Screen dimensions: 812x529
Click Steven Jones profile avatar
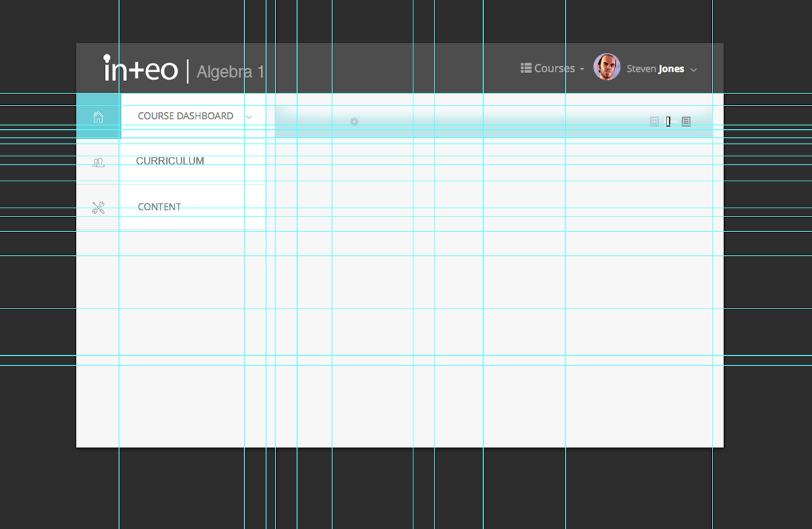(x=607, y=68)
